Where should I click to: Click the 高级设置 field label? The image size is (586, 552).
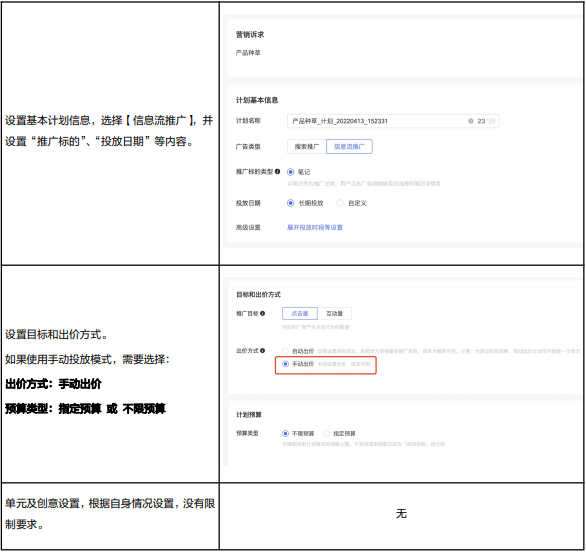click(248, 227)
